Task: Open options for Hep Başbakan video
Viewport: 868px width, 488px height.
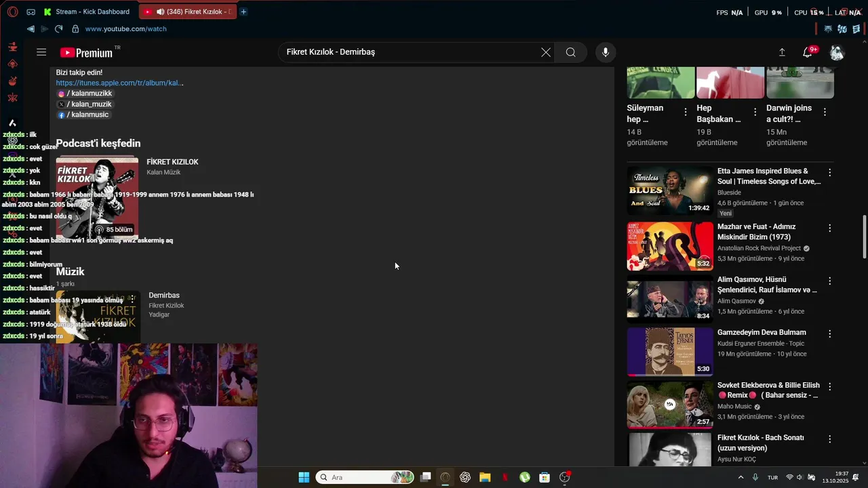Action: coord(755,112)
